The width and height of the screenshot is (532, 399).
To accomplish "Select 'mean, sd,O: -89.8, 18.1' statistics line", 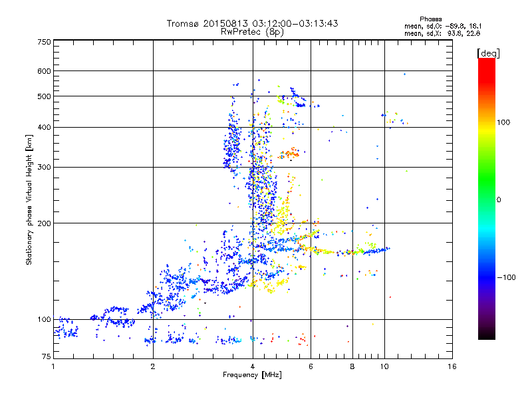I will tap(443, 26).
